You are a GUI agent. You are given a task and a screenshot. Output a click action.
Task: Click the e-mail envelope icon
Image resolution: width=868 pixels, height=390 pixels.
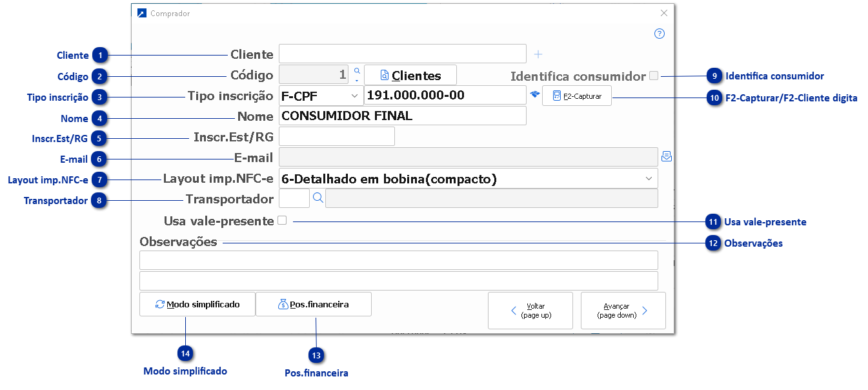[667, 156]
